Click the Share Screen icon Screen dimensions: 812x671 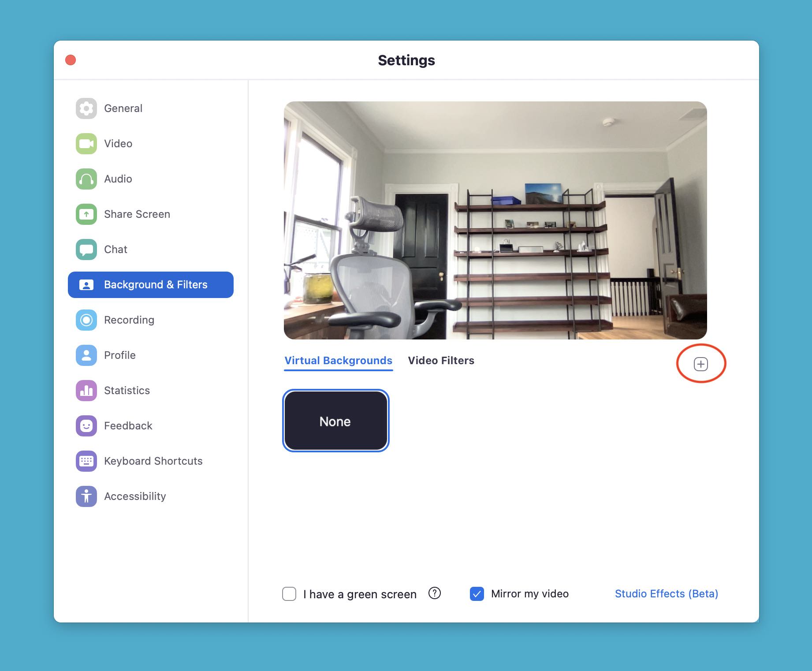point(86,214)
